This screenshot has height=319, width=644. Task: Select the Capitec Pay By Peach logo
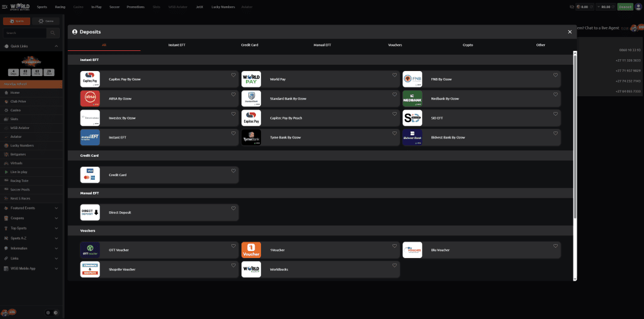[x=251, y=118]
